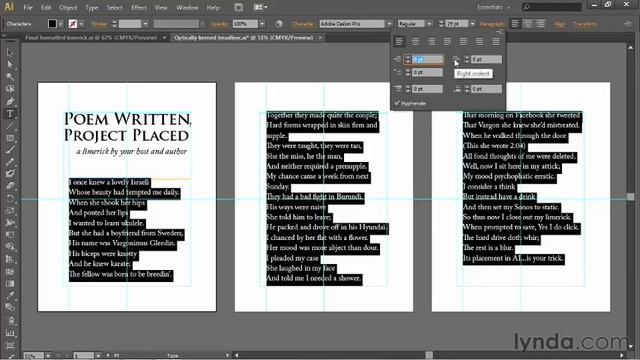Enable align center in Paragraph panel
The width and height of the screenshot is (640, 360).
[x=415, y=41]
